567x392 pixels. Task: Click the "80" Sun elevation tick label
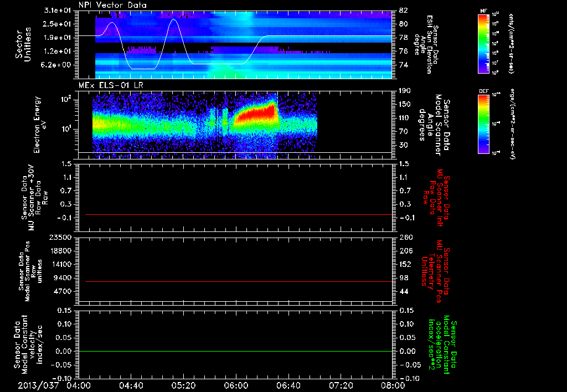coord(403,24)
